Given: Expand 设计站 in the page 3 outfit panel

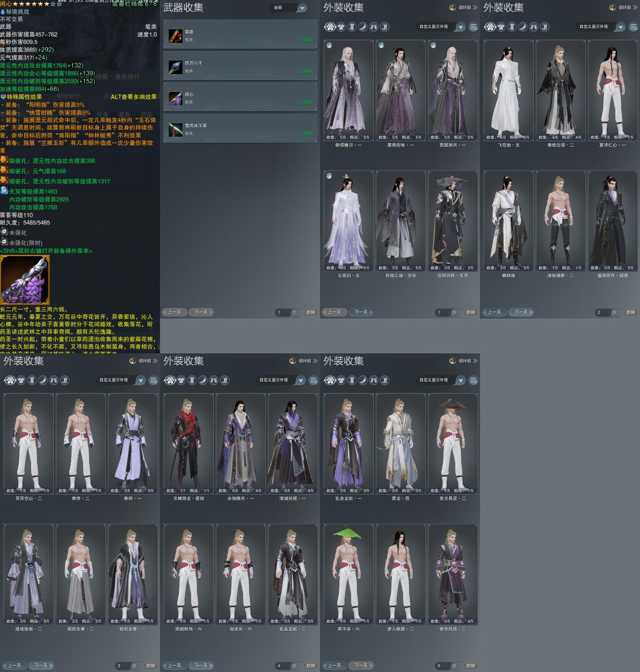Looking at the screenshot, I should 143,361.
